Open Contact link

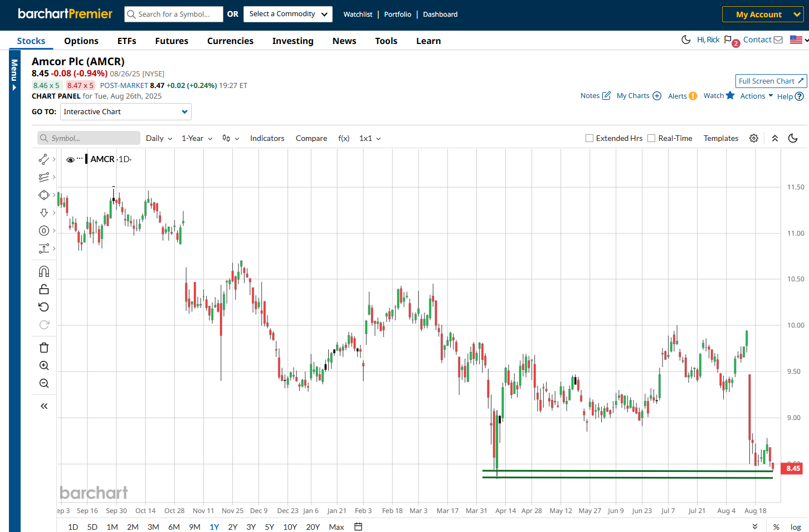763,40
